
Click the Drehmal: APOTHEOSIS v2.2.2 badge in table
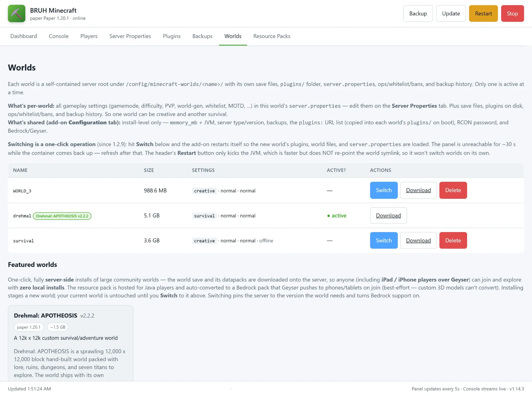62,216
